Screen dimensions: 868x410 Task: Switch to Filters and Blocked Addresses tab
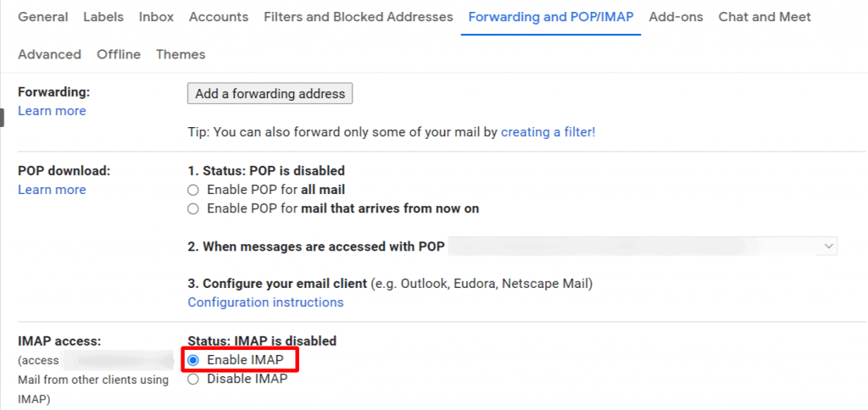[359, 17]
